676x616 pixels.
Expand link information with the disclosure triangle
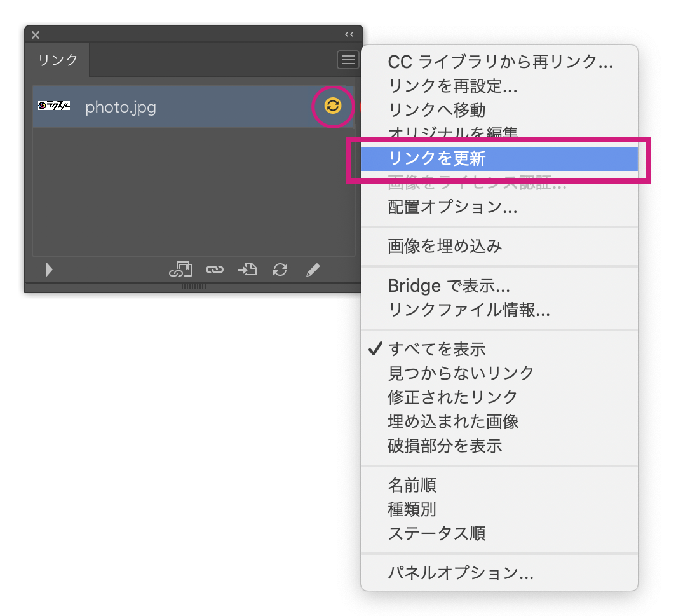pos(49,269)
